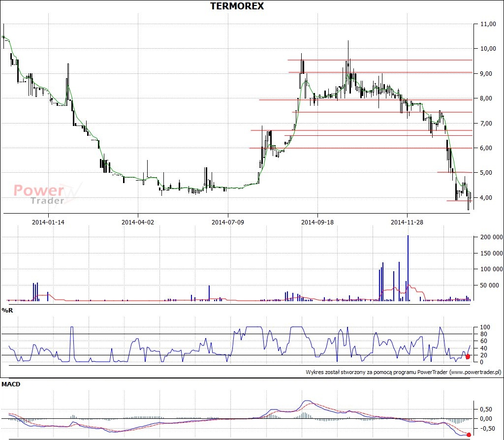Click the red dot on the %R indicator
Screen dimensions: 504x440
click(468, 356)
